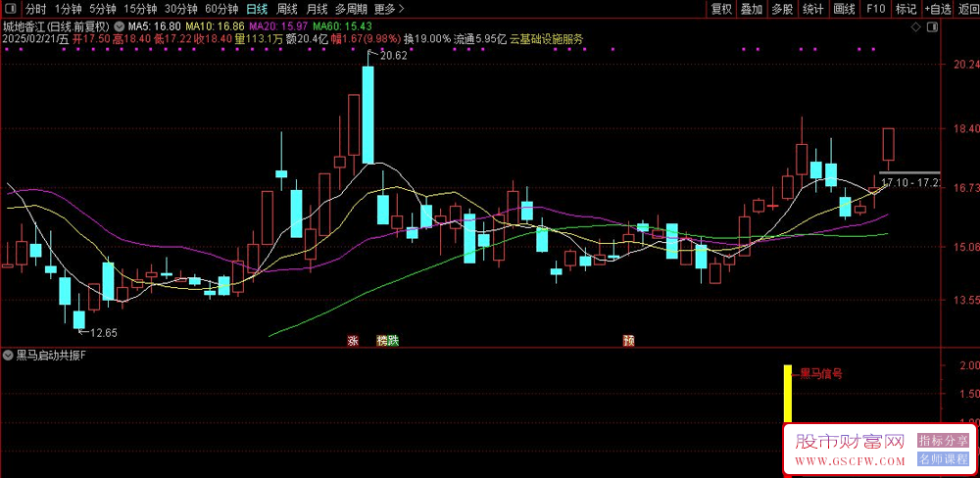Image resolution: width=980 pixels, height=478 pixels.
Task: Select the 5分钟 period
Action: [x=102, y=9]
